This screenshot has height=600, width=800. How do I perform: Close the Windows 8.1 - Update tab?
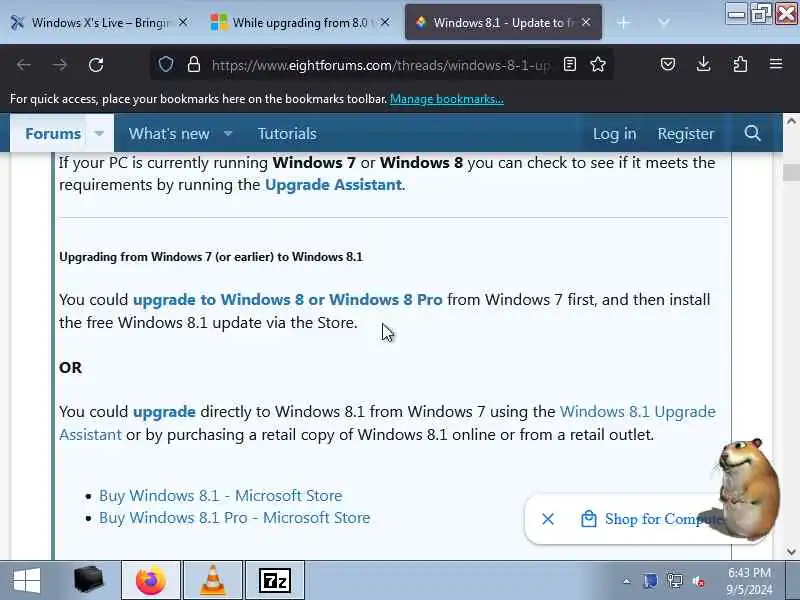pos(586,22)
